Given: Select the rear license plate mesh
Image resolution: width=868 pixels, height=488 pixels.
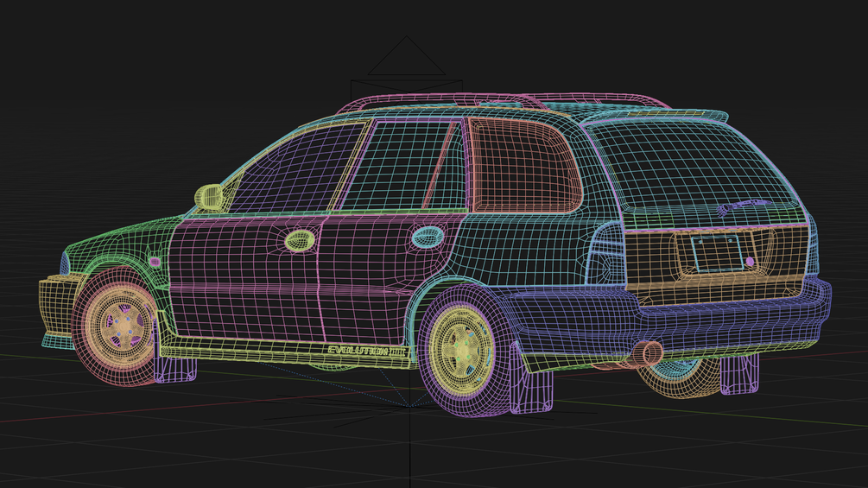Looking at the screenshot, I should (x=718, y=253).
